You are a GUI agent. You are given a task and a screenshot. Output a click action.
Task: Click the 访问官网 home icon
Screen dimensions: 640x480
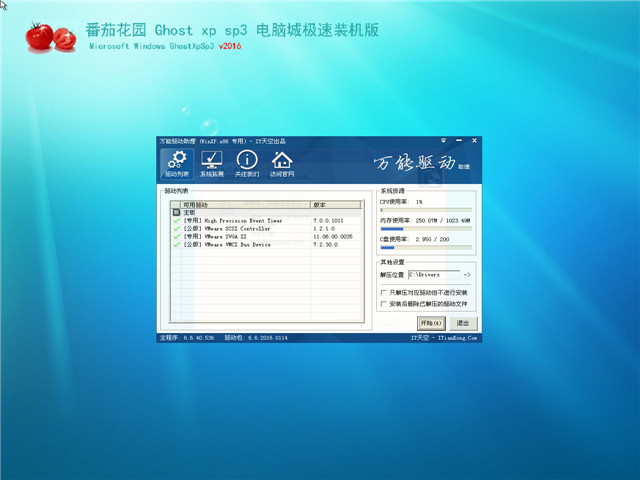click(282, 164)
